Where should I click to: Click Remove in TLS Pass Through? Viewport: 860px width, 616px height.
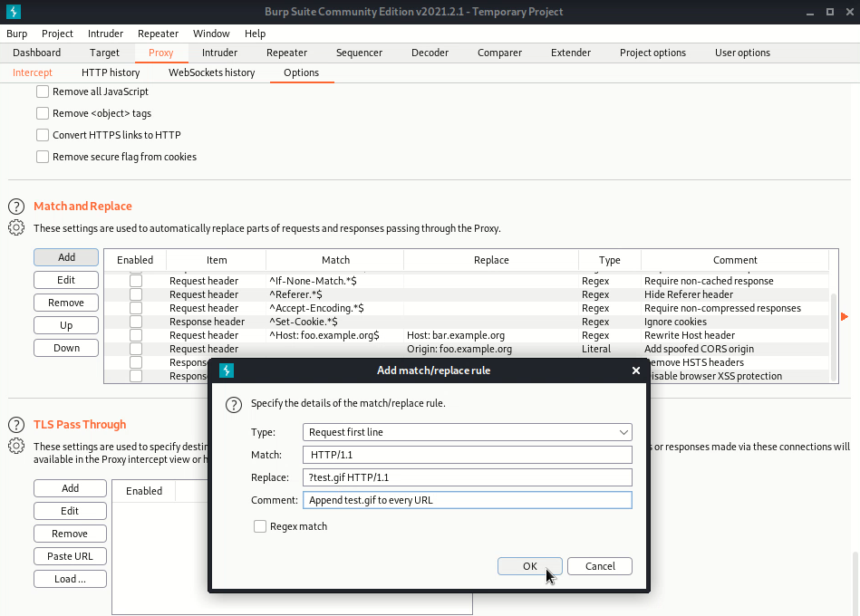coord(70,534)
